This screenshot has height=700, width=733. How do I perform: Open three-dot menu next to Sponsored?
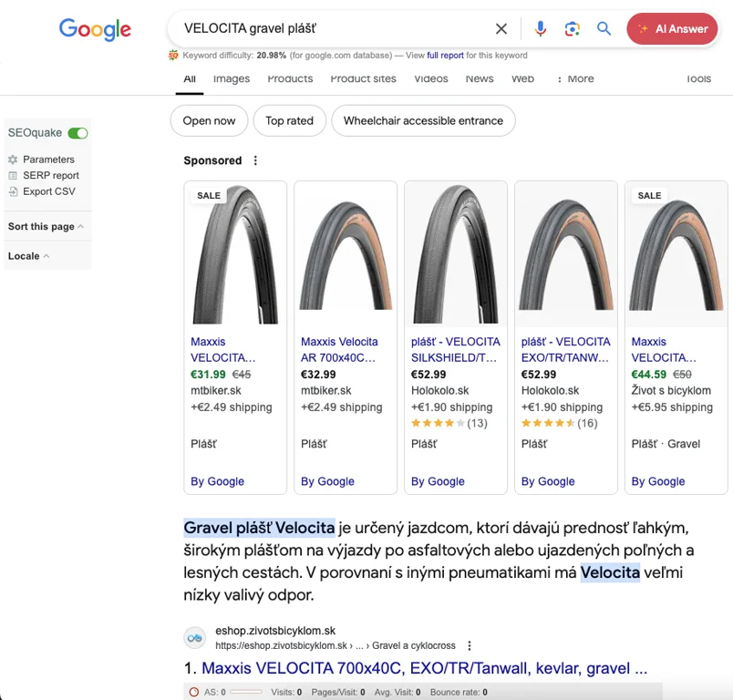[255, 160]
